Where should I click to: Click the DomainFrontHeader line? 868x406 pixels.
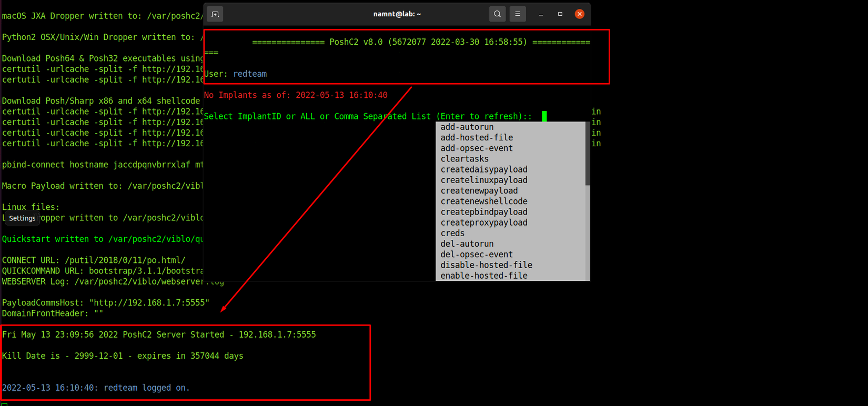53,313
